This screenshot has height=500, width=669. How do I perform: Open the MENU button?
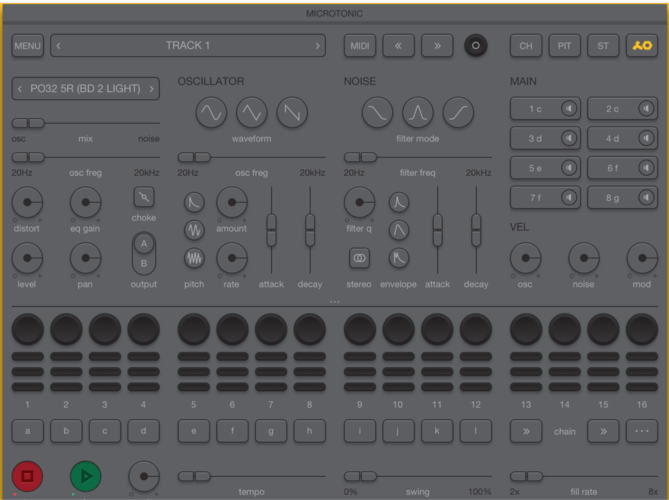pos(27,46)
